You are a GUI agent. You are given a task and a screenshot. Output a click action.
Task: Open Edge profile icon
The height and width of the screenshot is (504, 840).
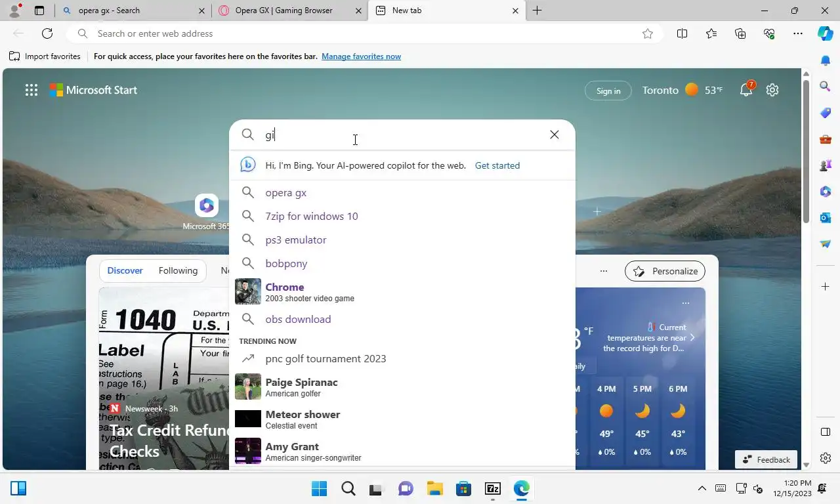click(14, 10)
